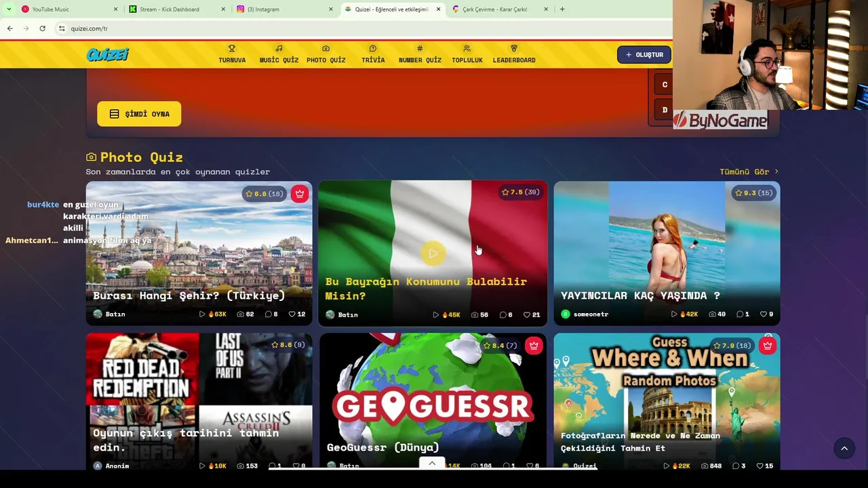
Task: Click crown badge on Burası Hangi Şehir card
Action: (x=300, y=194)
